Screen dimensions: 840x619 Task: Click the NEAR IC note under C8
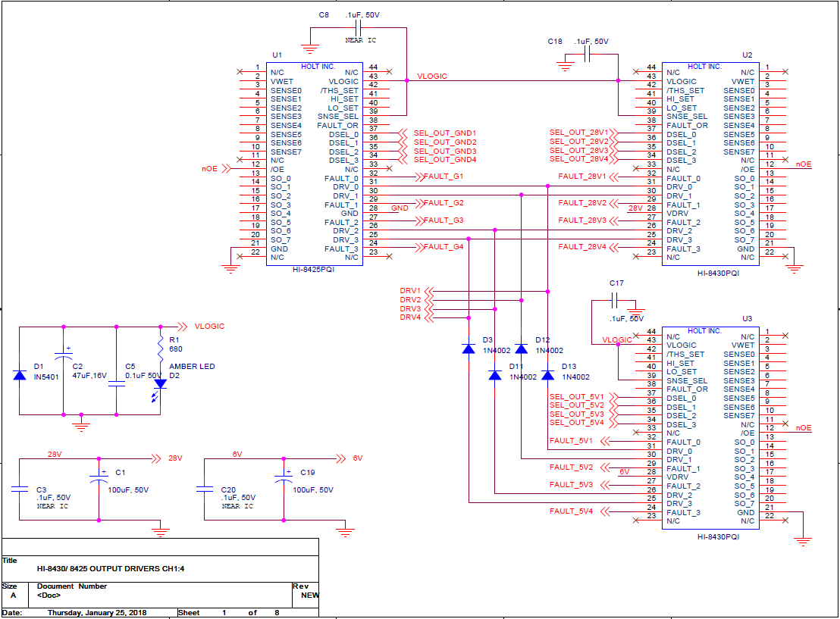coord(361,40)
